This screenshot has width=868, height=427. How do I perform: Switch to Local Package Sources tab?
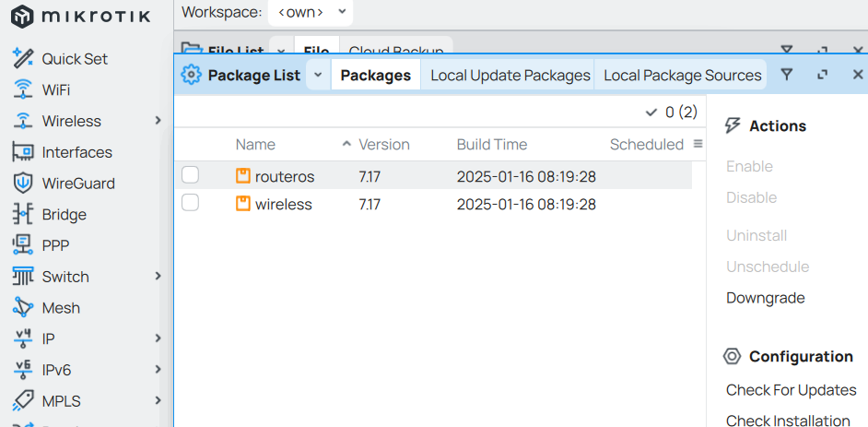683,76
